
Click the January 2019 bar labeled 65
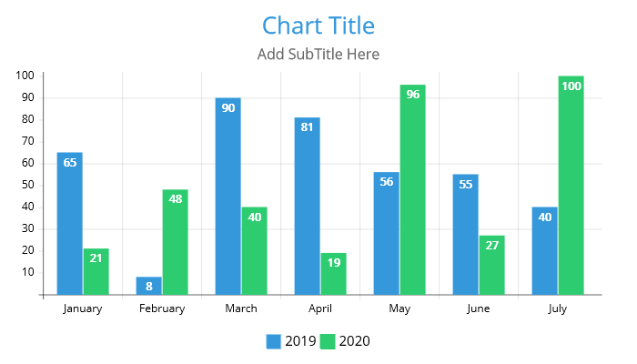(x=70, y=224)
